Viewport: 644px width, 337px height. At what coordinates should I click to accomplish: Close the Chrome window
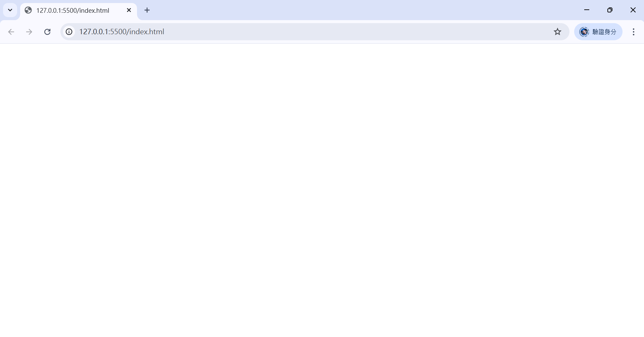pyautogui.click(x=633, y=10)
